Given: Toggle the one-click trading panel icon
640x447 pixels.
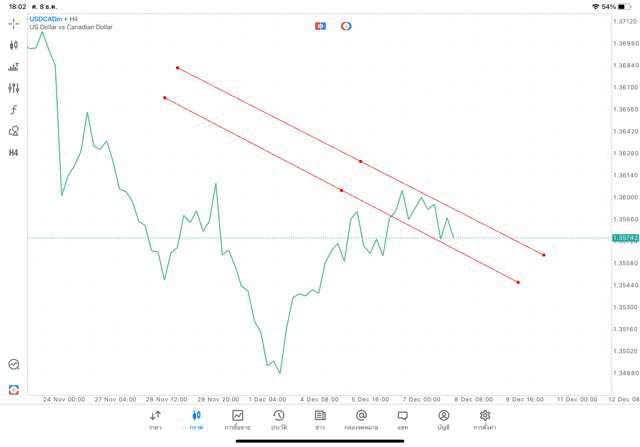Looking at the screenshot, I should [320, 26].
